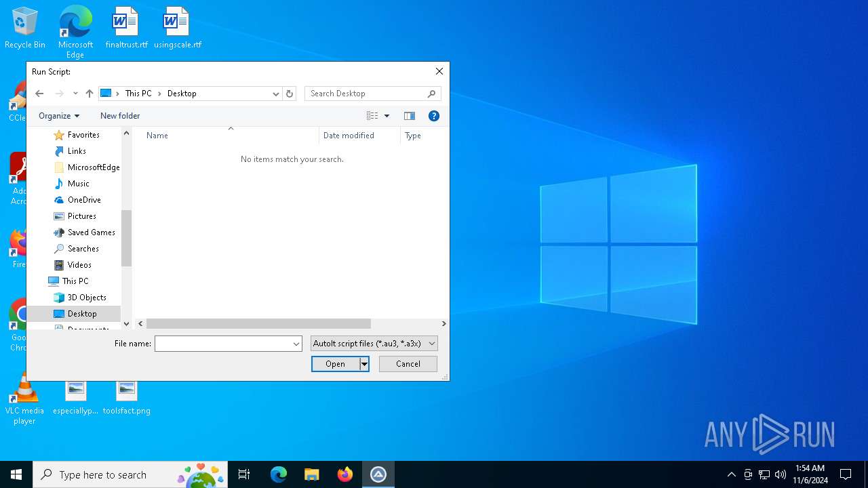
Task: Open Task View from the taskbar
Action: tap(244, 474)
